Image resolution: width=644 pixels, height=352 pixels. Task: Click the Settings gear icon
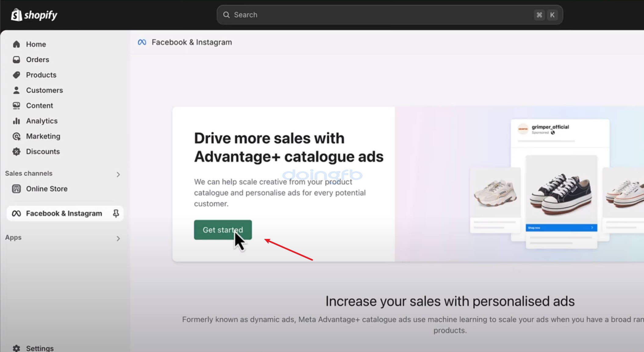click(16, 348)
